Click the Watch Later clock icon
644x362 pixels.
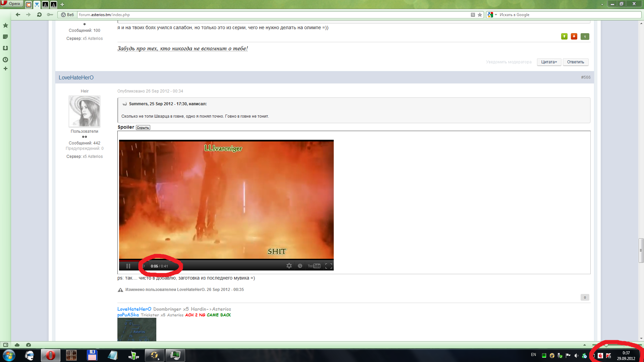[x=300, y=266]
